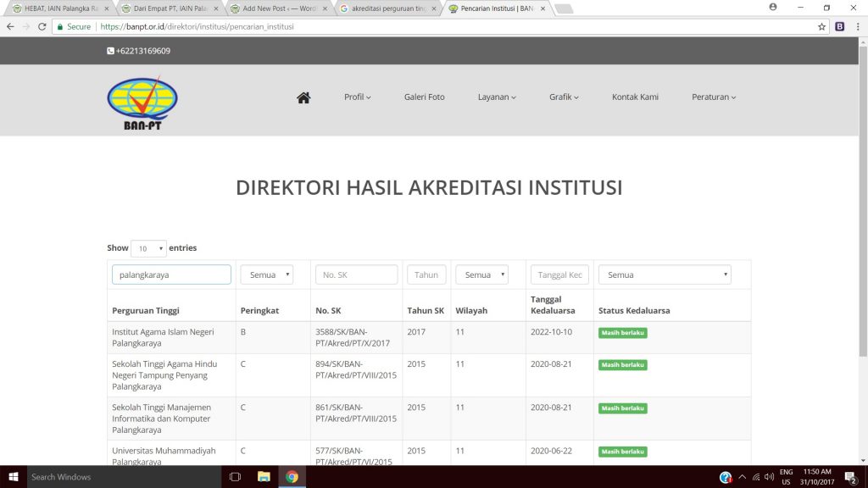This screenshot has width=868, height=488.
Task: Open the Profil menu
Action: tap(357, 97)
